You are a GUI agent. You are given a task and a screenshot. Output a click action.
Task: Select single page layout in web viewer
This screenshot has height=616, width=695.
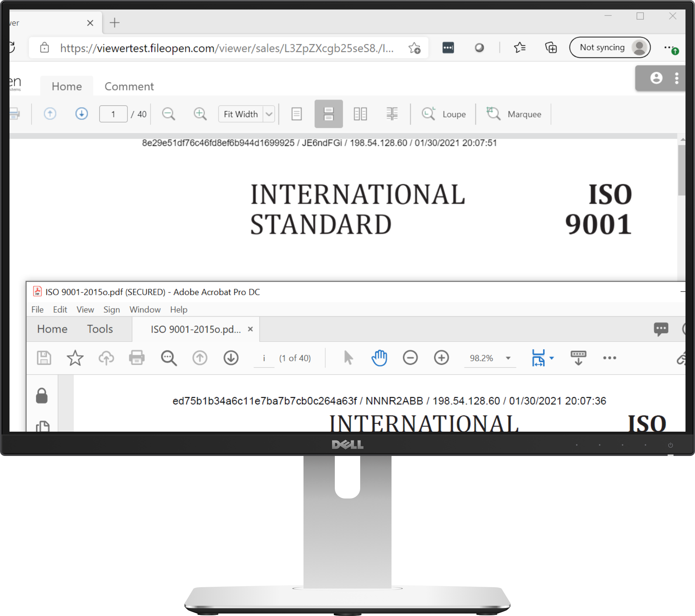pos(297,114)
